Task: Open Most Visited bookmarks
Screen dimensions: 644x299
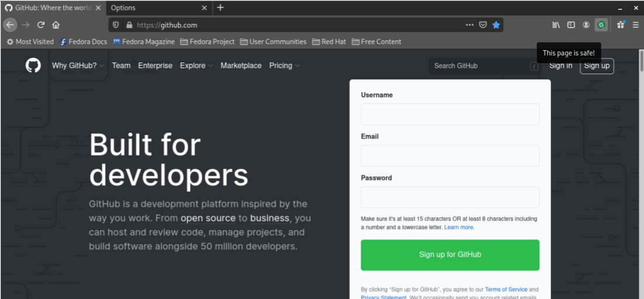Action: [30, 41]
